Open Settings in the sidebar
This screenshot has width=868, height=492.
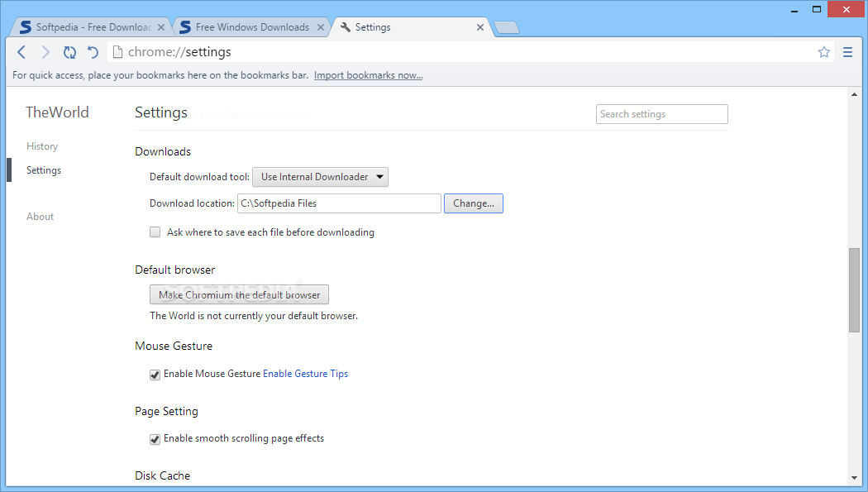44,170
